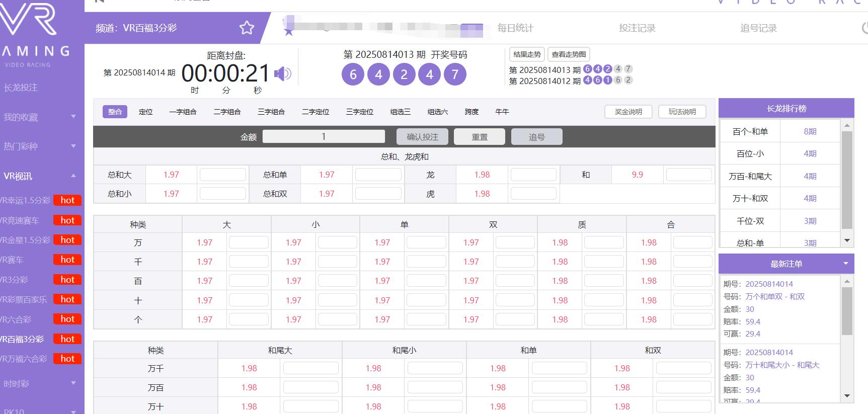
Task: Click the up arrow in 最新注单 scrollbar
Action: click(x=847, y=281)
